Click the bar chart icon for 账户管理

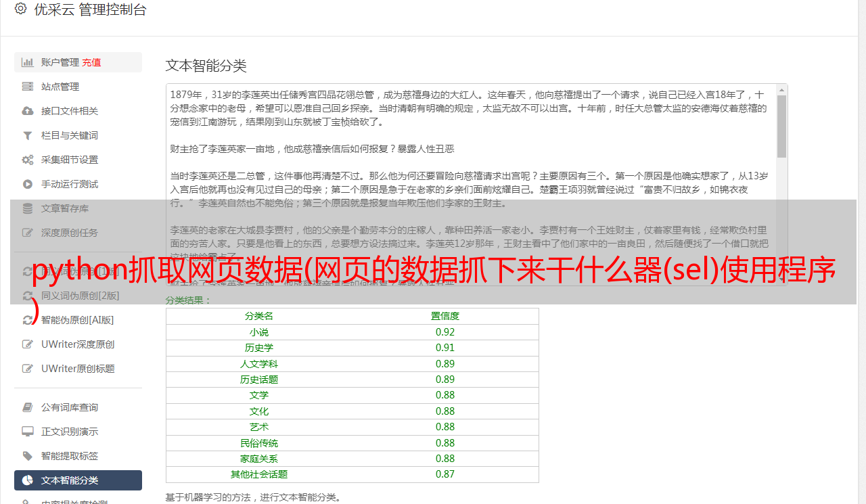coord(28,62)
